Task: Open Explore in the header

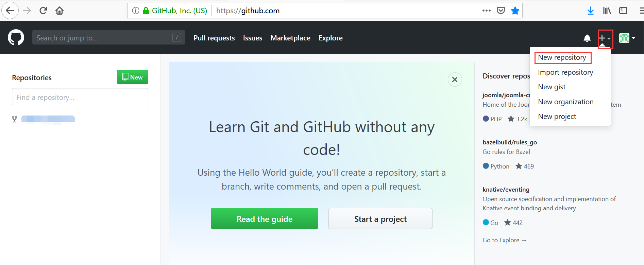Action: (x=331, y=38)
